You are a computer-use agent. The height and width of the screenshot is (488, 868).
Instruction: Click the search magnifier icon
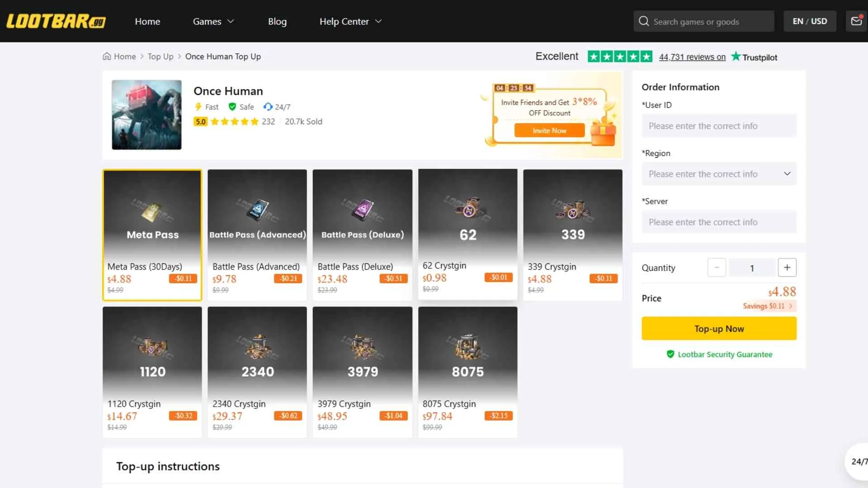(x=644, y=21)
